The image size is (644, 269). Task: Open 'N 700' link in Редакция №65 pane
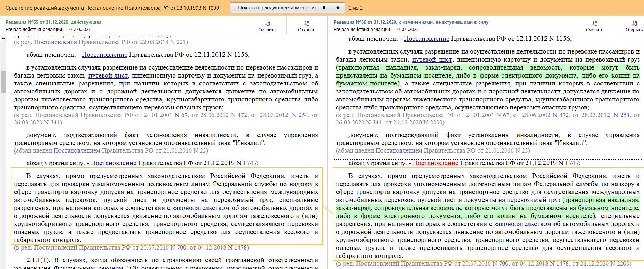[178, 247]
